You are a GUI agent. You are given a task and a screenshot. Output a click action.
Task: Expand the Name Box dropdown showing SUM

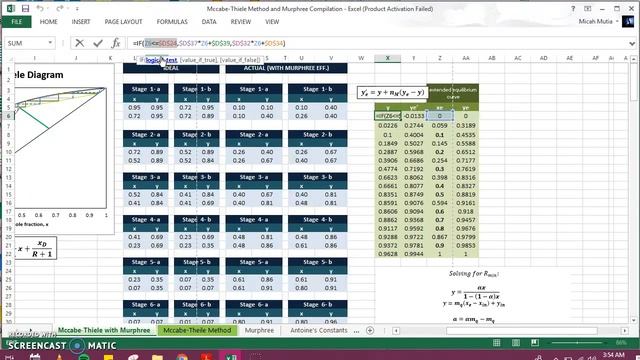point(50,43)
